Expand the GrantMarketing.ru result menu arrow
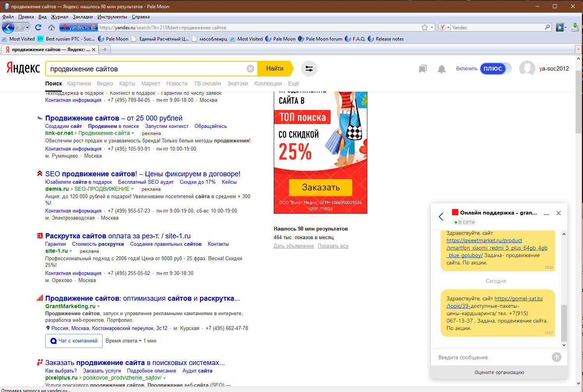Viewport: 583px width, 392px height. point(99,307)
